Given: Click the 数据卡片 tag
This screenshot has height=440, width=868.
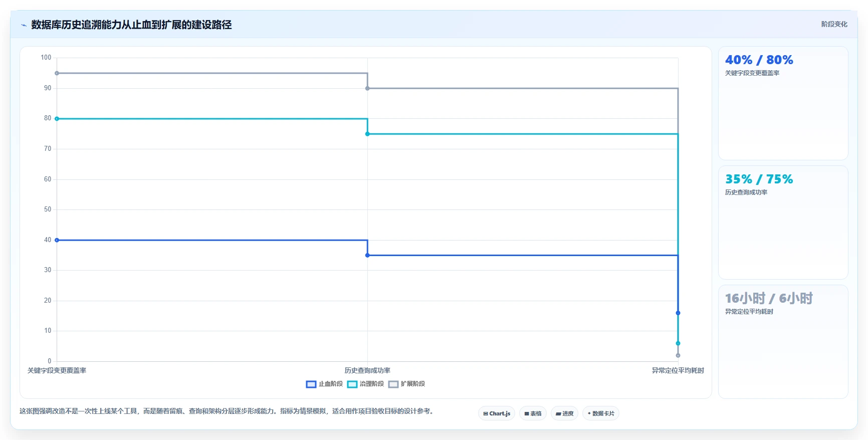Looking at the screenshot, I should click(600, 413).
